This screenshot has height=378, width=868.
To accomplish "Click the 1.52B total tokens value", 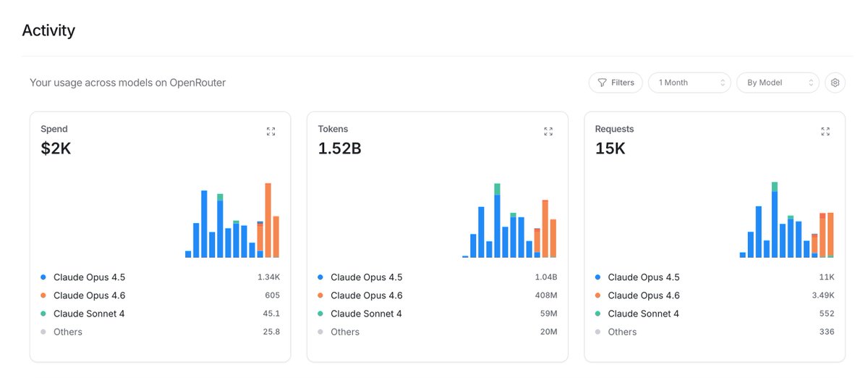I will [x=339, y=148].
